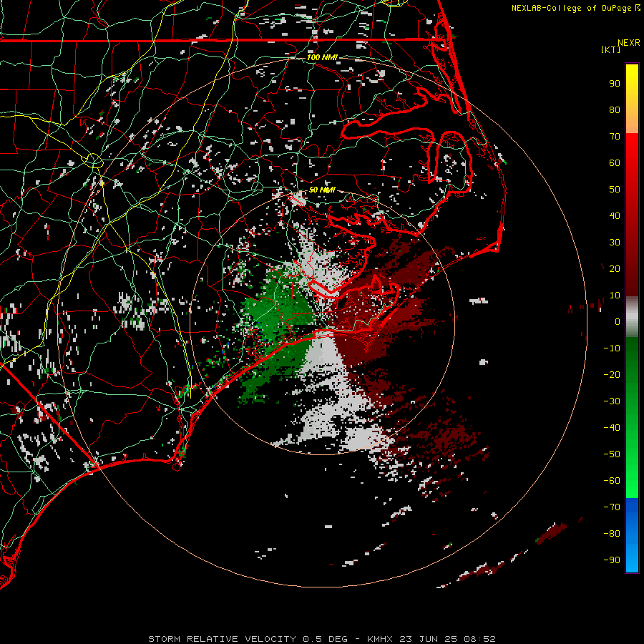The width and height of the screenshot is (644, 644).
Task: Select the -90 value on velocity scale
Action: click(612, 560)
